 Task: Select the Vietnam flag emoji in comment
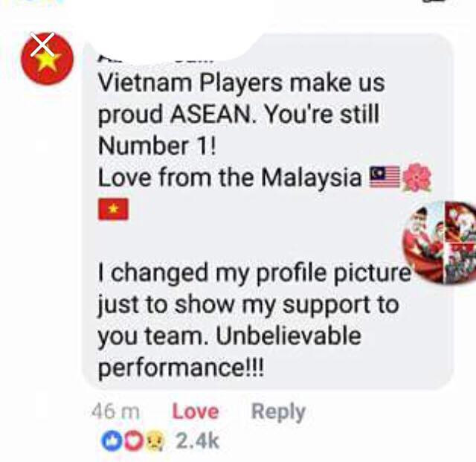[x=113, y=209]
